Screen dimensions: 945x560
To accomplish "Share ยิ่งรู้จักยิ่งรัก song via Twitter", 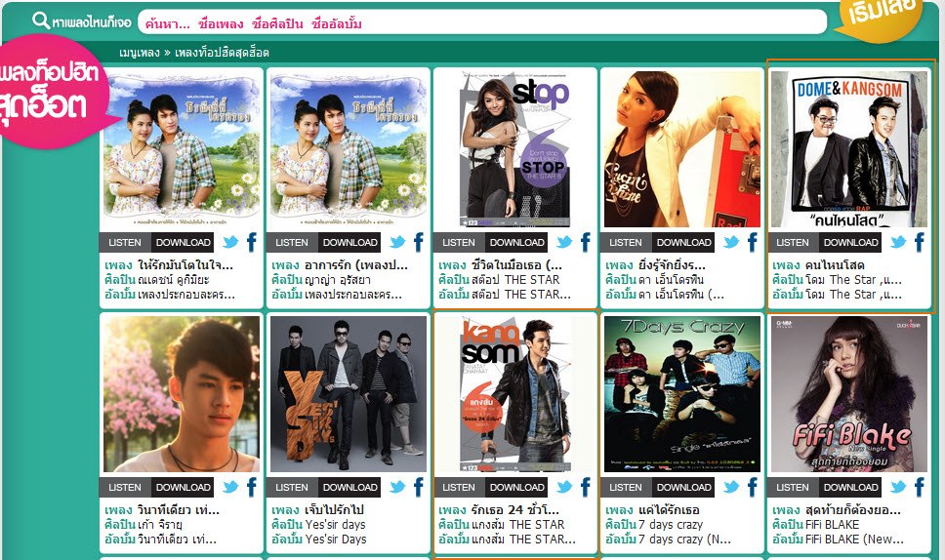I will pyautogui.click(x=731, y=243).
